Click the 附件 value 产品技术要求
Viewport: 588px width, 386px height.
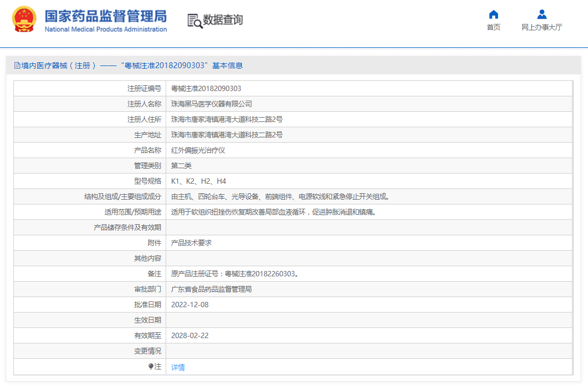191,243
